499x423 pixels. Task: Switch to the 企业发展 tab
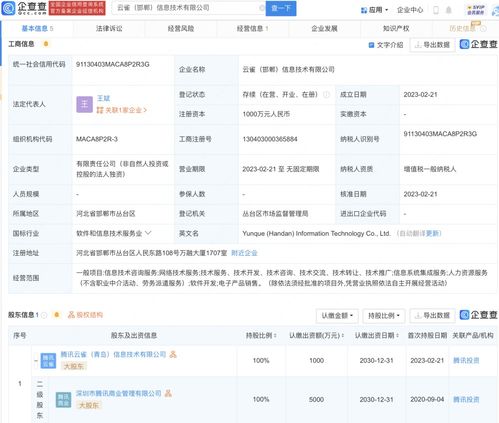(x=324, y=29)
